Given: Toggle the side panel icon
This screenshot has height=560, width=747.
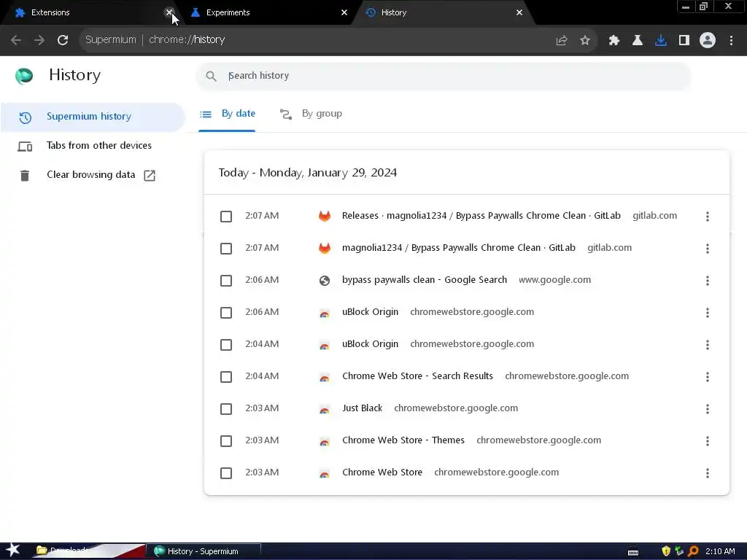Looking at the screenshot, I should 684,41.
